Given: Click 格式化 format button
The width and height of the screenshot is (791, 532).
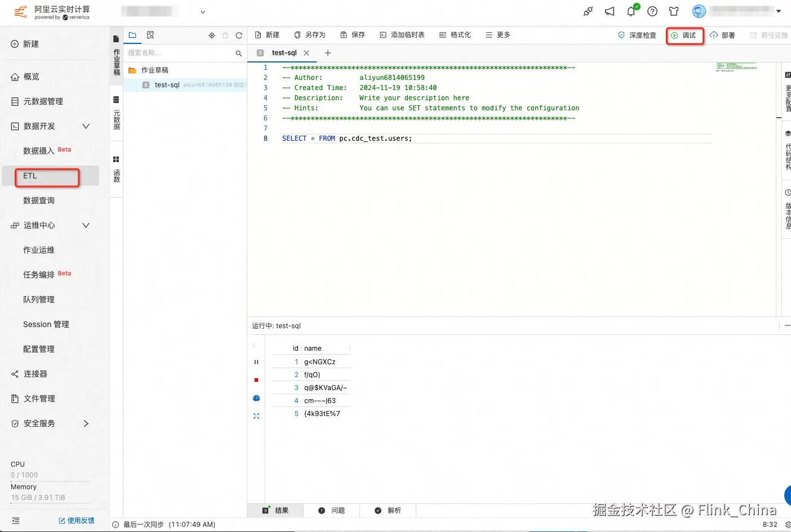Looking at the screenshot, I should click(455, 35).
